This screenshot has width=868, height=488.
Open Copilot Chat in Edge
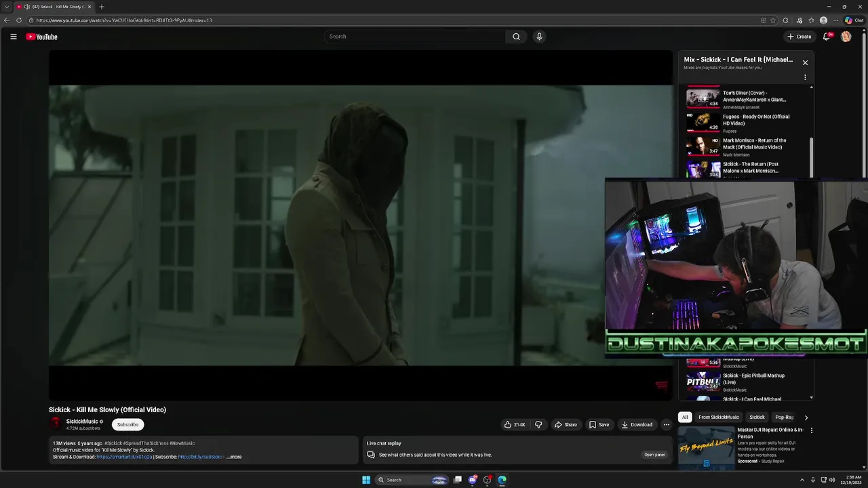pos(854,20)
